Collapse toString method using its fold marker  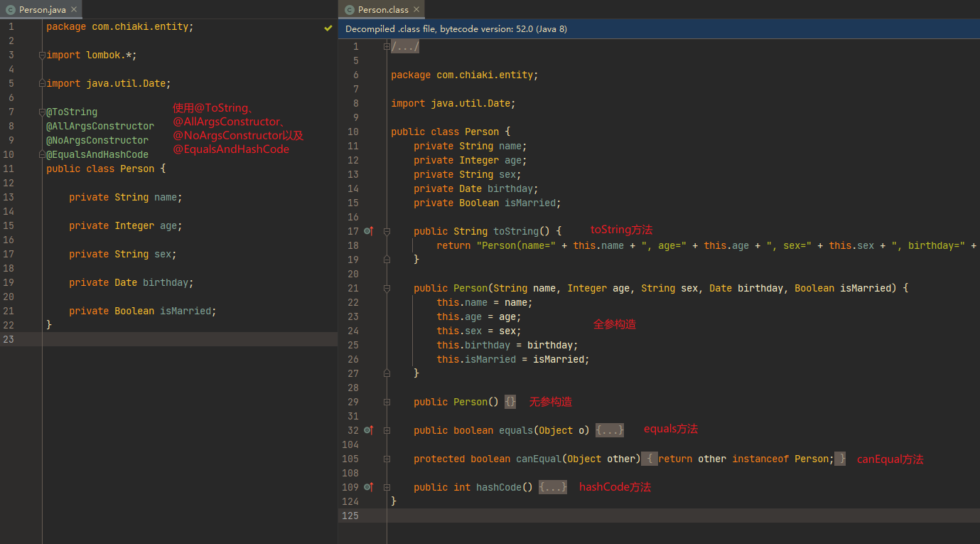(387, 231)
